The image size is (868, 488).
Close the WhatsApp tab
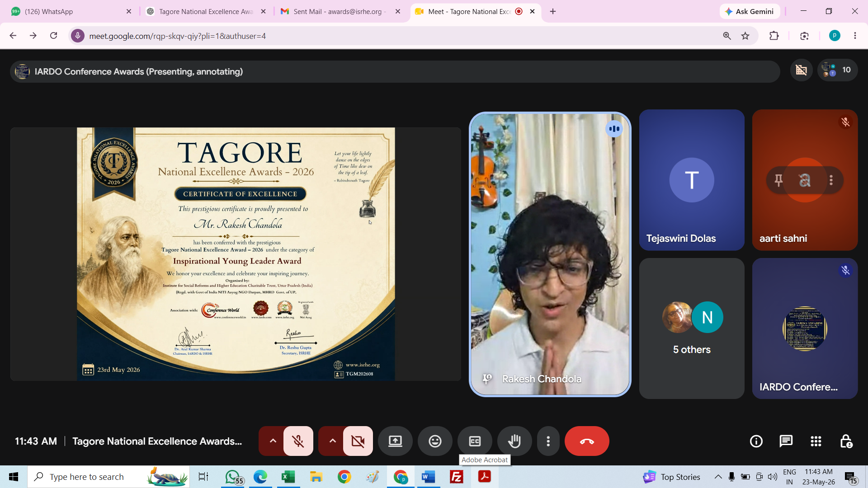coord(129,11)
